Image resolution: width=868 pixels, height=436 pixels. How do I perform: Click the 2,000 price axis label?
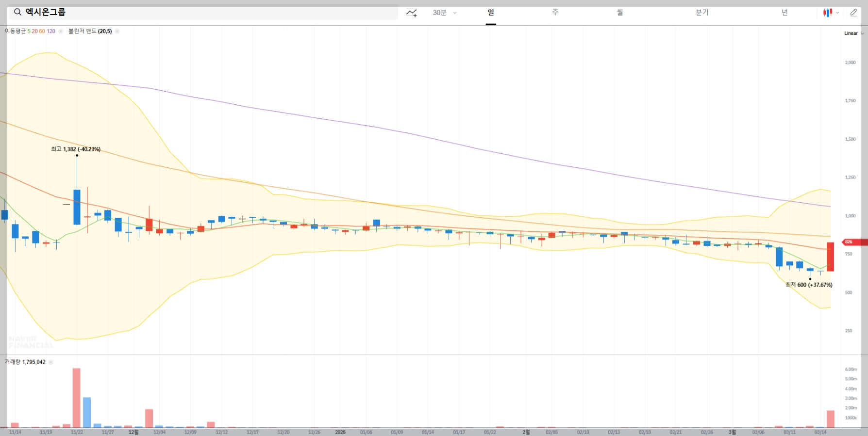click(x=851, y=63)
